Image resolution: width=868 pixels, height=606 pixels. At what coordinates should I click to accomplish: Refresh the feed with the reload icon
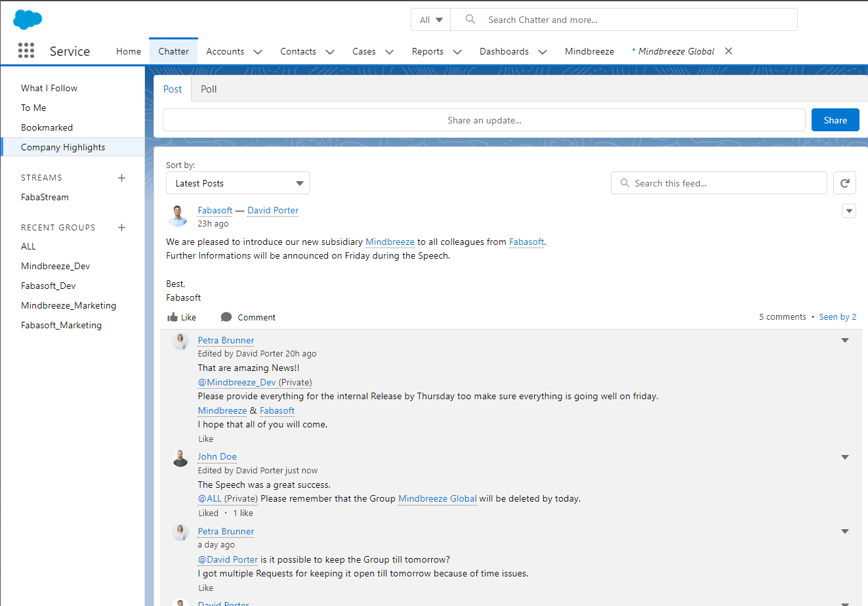point(844,183)
